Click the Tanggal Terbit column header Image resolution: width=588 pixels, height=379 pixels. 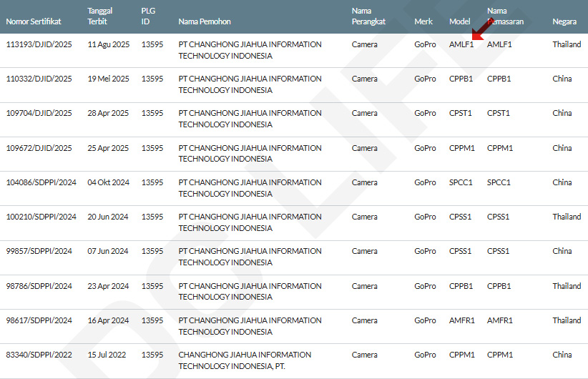point(100,16)
